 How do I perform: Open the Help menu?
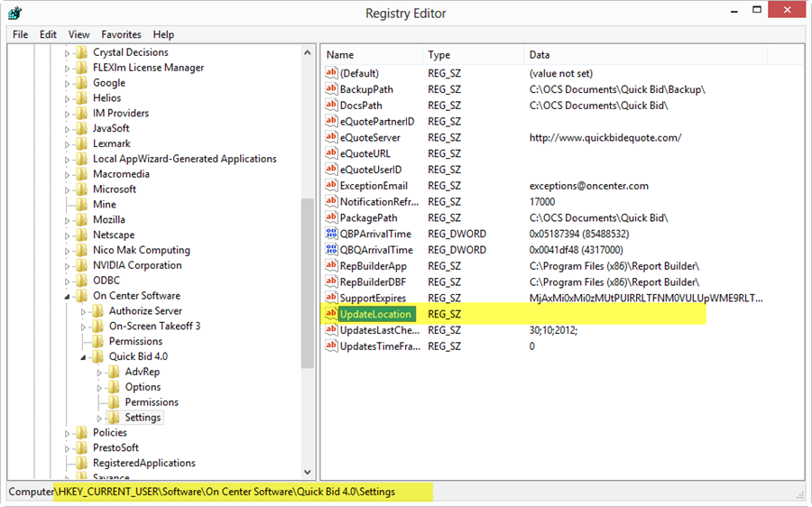coord(163,34)
